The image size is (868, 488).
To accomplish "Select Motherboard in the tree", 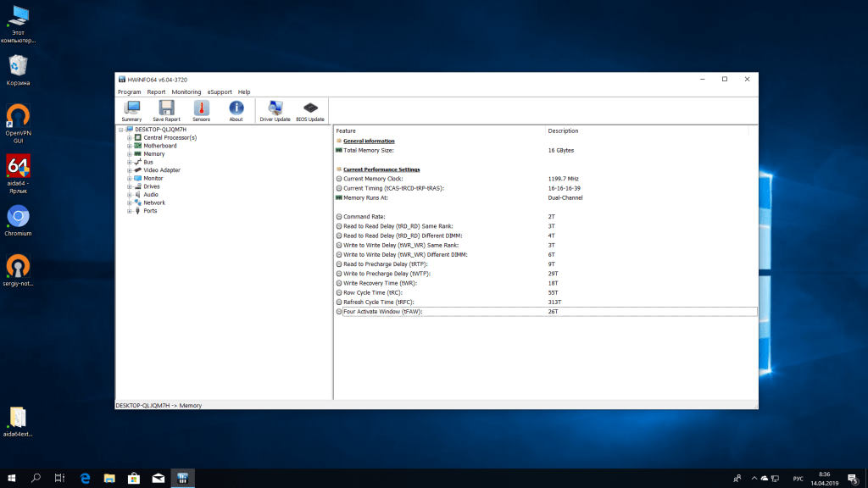I will click(160, 146).
